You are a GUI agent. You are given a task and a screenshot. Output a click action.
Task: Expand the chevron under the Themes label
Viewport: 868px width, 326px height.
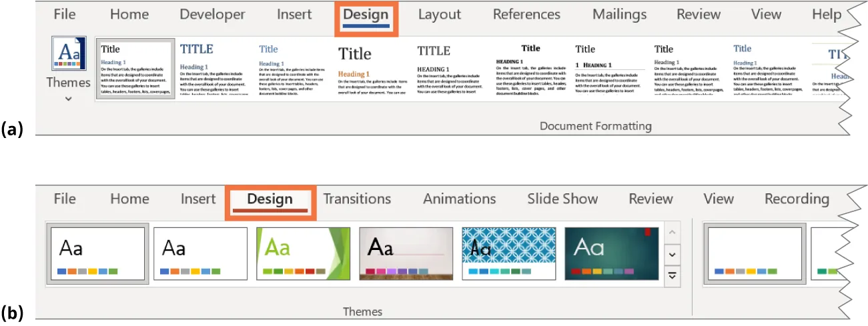click(x=69, y=99)
